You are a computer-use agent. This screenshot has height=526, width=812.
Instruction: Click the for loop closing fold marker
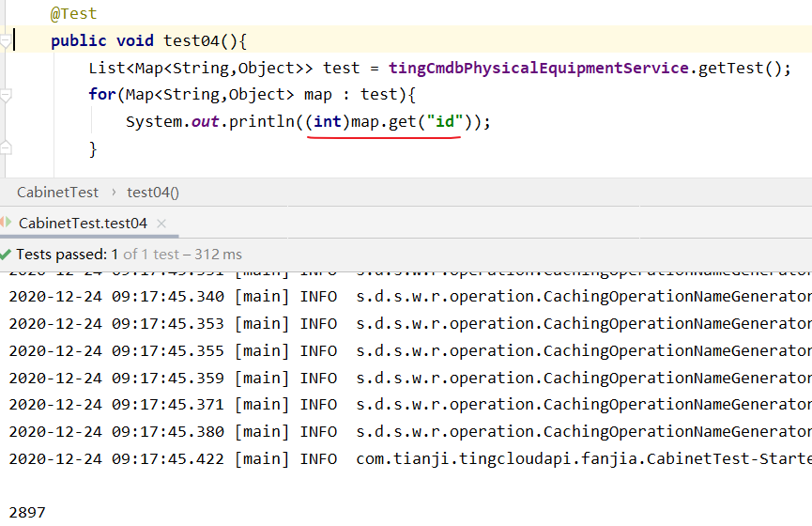pyautogui.click(x=6, y=147)
